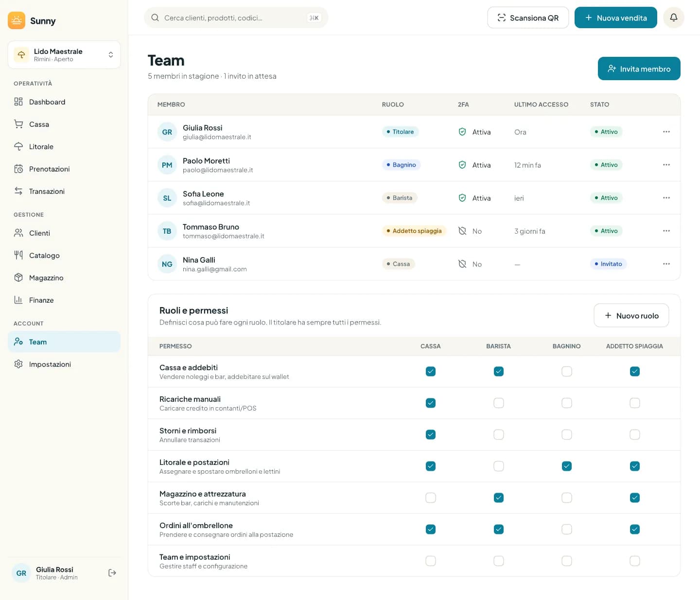Screen dimensions: 700x600
Task: Expand the Lido Maestrale location switcher
Action: 64,54
